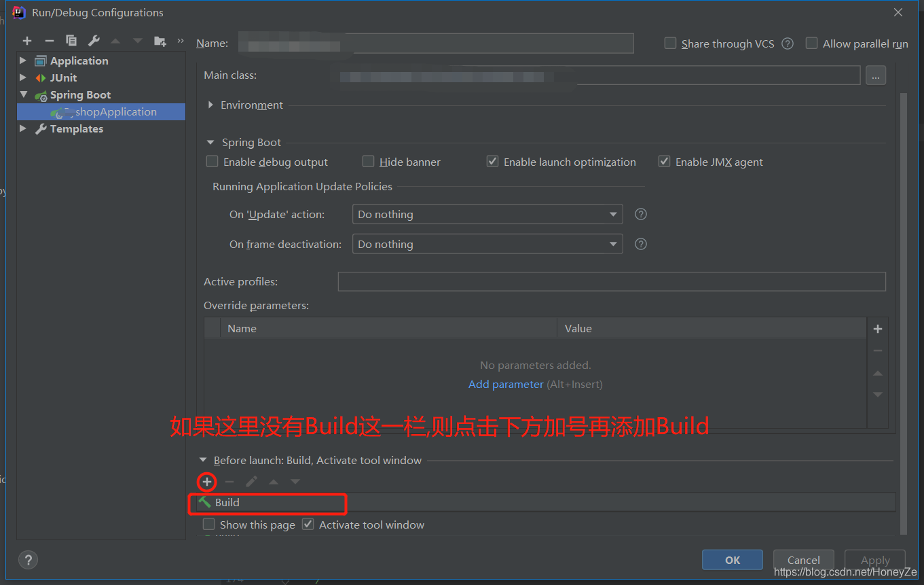Toggle Enable JMX agent
Viewport: 924px width, 585px height.
(x=665, y=162)
